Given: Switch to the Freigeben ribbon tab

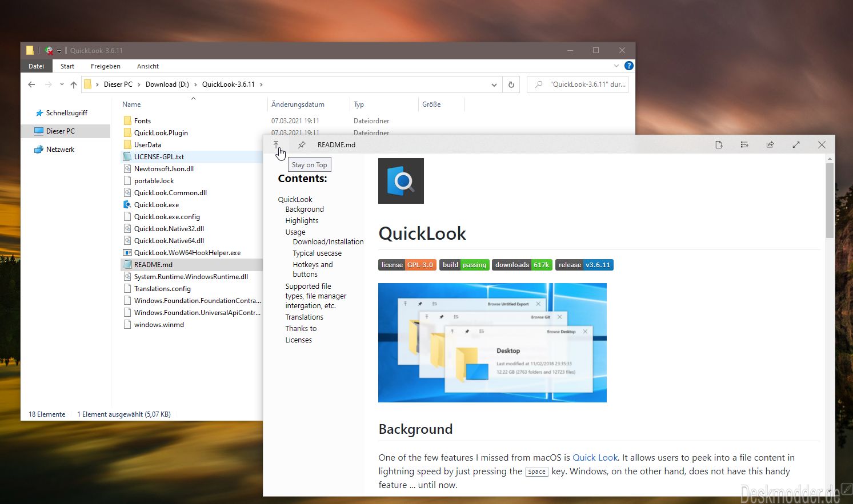Looking at the screenshot, I should [x=106, y=66].
